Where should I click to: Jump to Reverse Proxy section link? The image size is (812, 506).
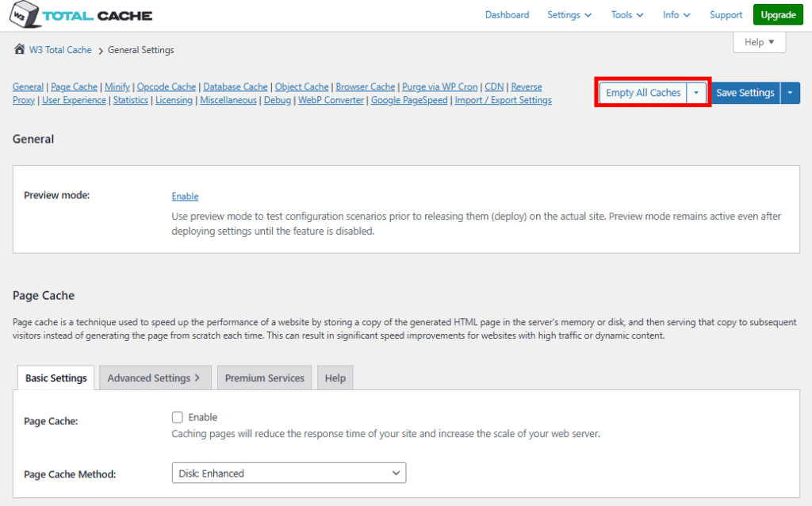click(x=527, y=86)
